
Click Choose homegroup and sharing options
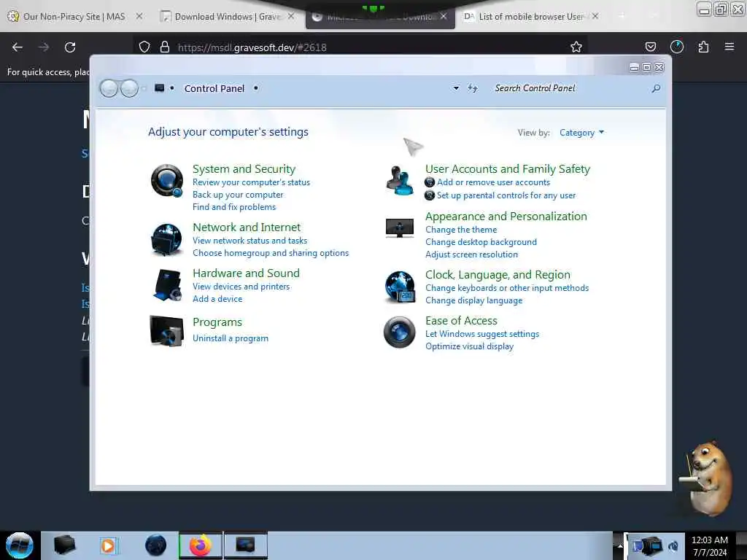[x=271, y=253]
